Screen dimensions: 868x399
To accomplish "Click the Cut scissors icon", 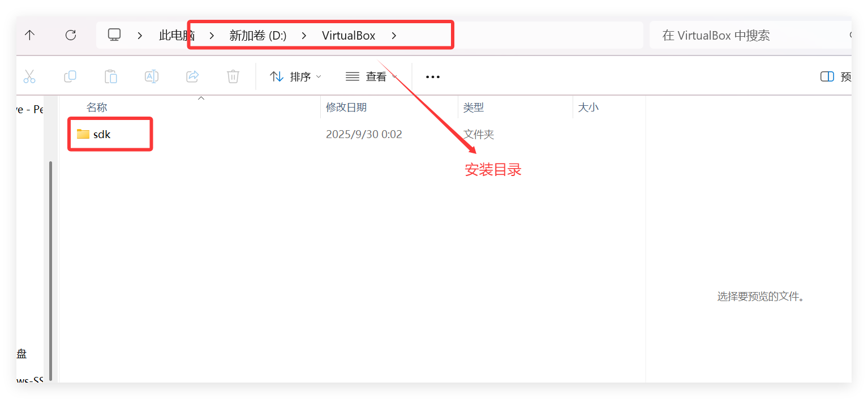I will click(29, 76).
